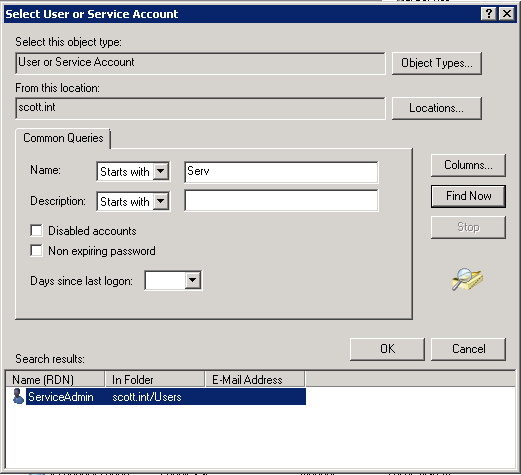Click the help question mark button
This screenshot has width=521, height=475.
(x=489, y=14)
